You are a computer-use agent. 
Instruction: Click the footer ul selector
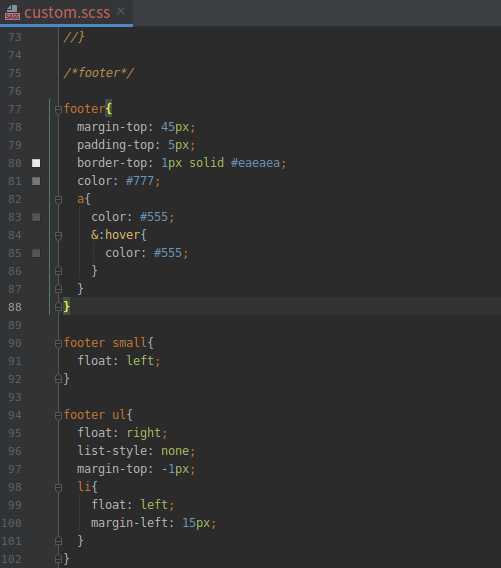tap(95, 415)
